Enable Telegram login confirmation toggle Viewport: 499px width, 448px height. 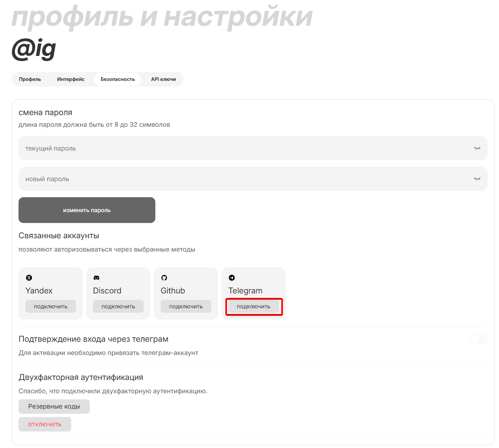[x=478, y=339]
